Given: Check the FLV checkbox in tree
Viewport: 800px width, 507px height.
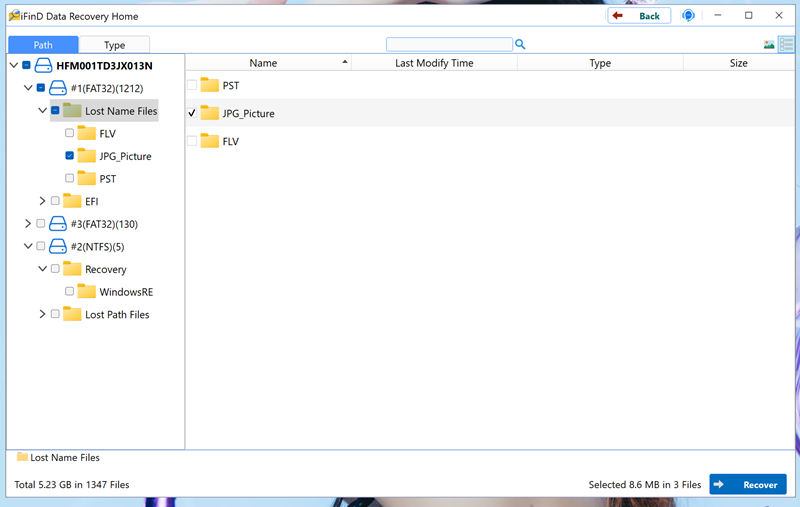Looking at the screenshot, I should pyautogui.click(x=69, y=134).
